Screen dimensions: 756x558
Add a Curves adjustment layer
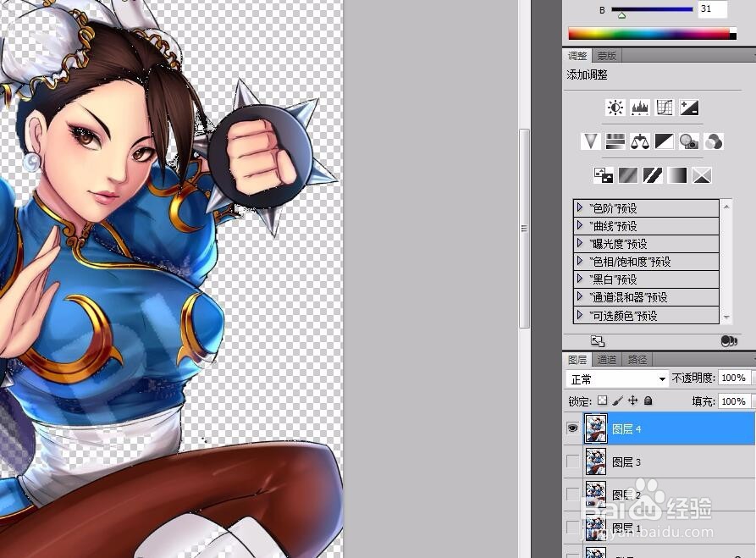click(x=665, y=108)
